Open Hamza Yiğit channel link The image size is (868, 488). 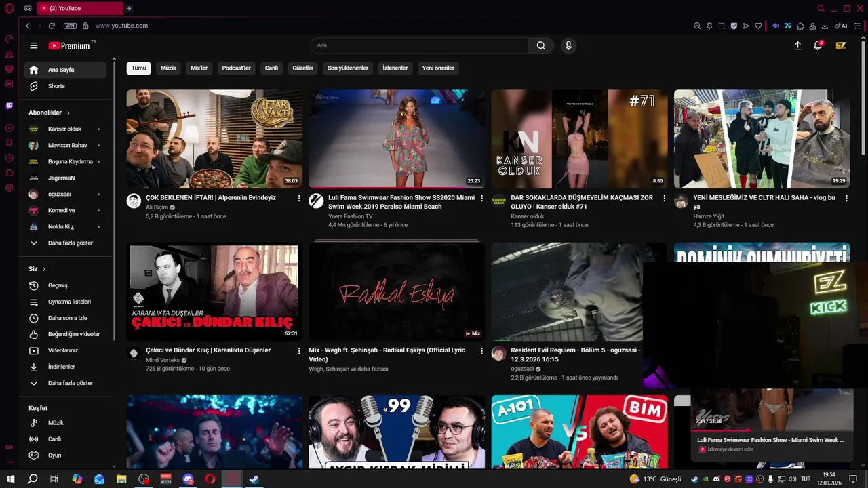pos(709,216)
